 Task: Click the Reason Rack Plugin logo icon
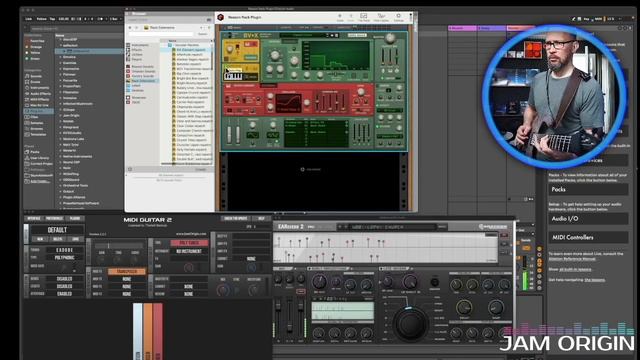point(221,17)
